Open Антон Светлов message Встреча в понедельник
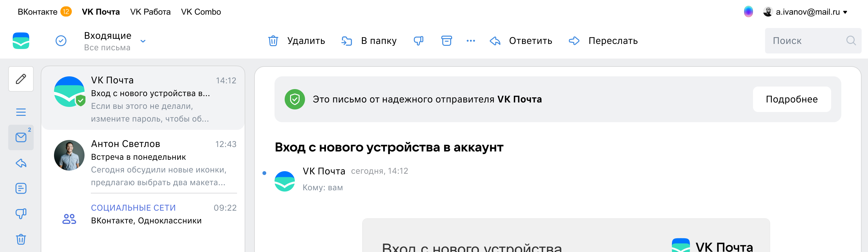Screen dimensions: 868x252 [x=143, y=162]
